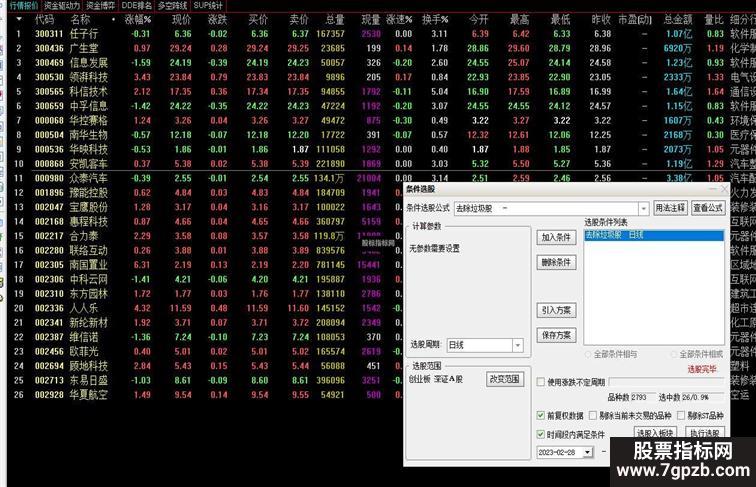Click the stock selection progress bar
The image size is (756, 487).
point(666,382)
